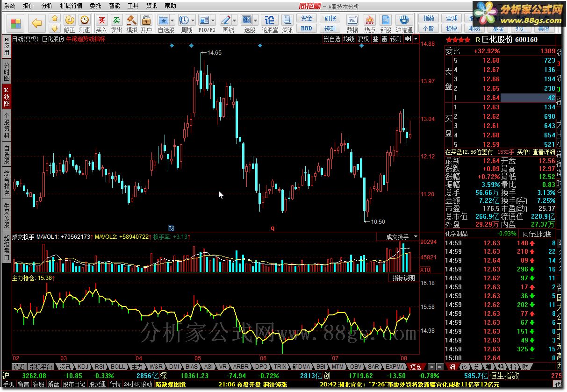
Task: Click the BBD toolbar button
Action: pos(307,28)
